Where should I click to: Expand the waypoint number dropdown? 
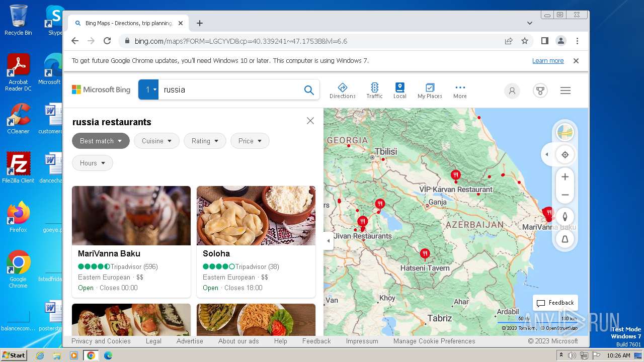click(148, 89)
